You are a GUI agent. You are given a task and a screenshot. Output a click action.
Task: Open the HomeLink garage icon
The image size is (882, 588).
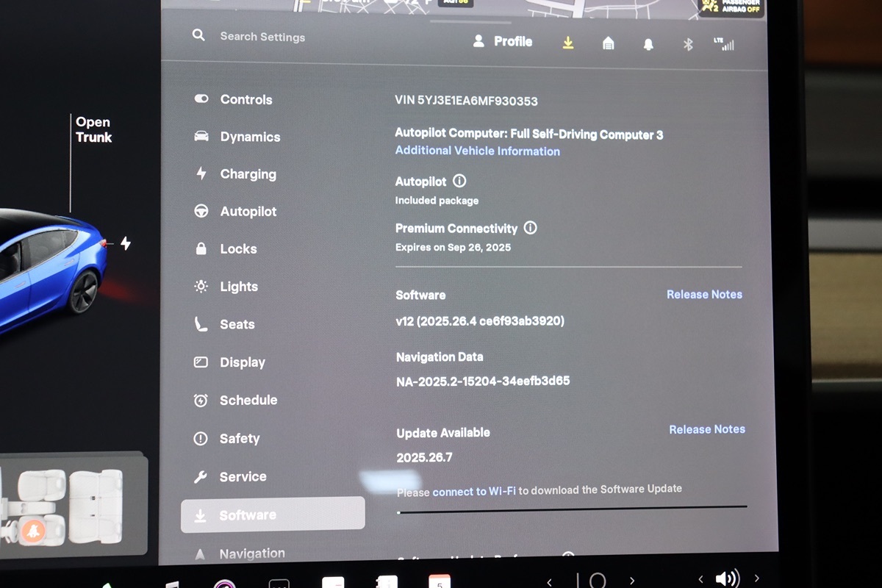point(608,44)
